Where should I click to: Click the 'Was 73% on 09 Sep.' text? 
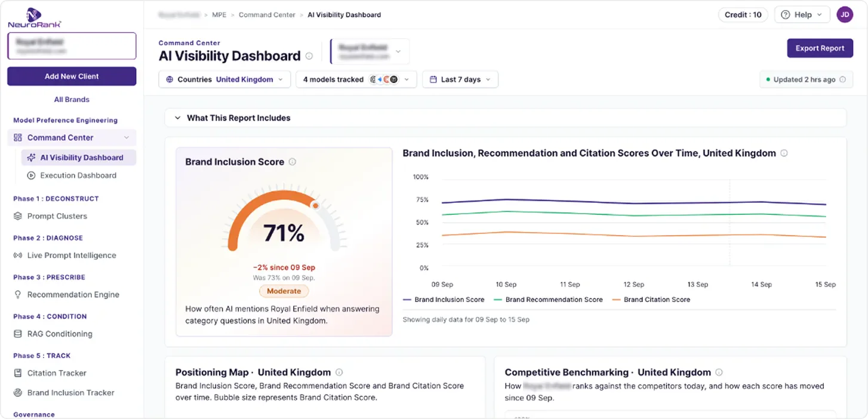pos(284,278)
